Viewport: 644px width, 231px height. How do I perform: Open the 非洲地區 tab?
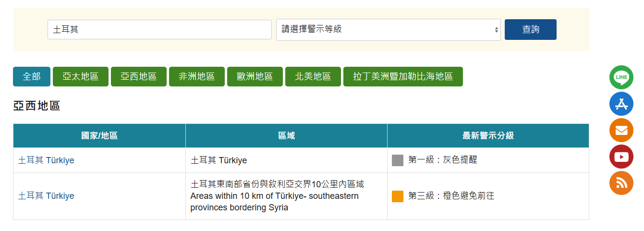(x=197, y=77)
